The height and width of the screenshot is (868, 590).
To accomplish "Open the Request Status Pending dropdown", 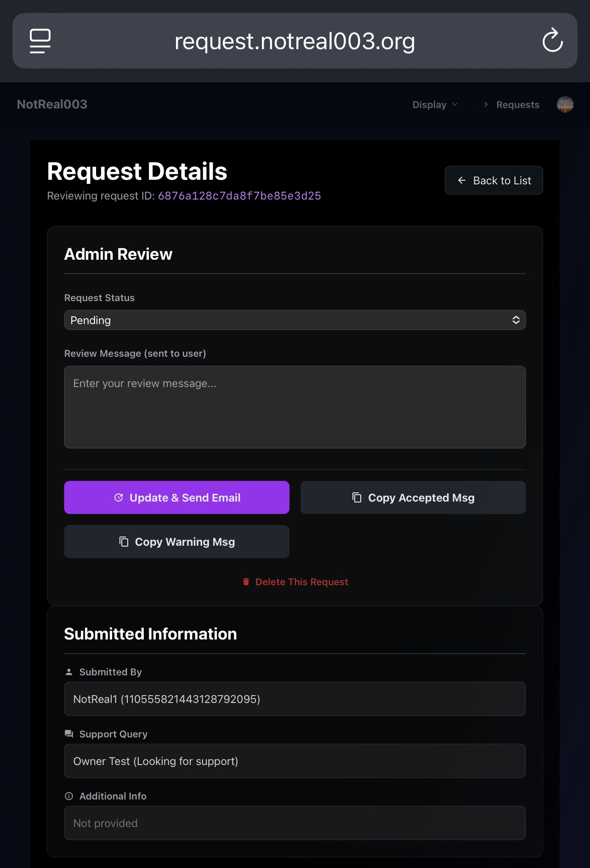I will click(x=295, y=320).
